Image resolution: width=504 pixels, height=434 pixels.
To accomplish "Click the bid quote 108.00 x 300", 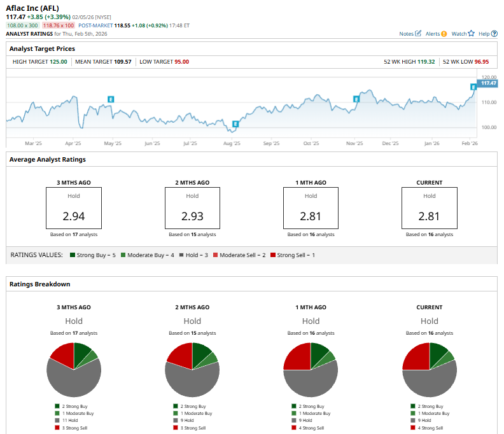I will coord(22,25).
